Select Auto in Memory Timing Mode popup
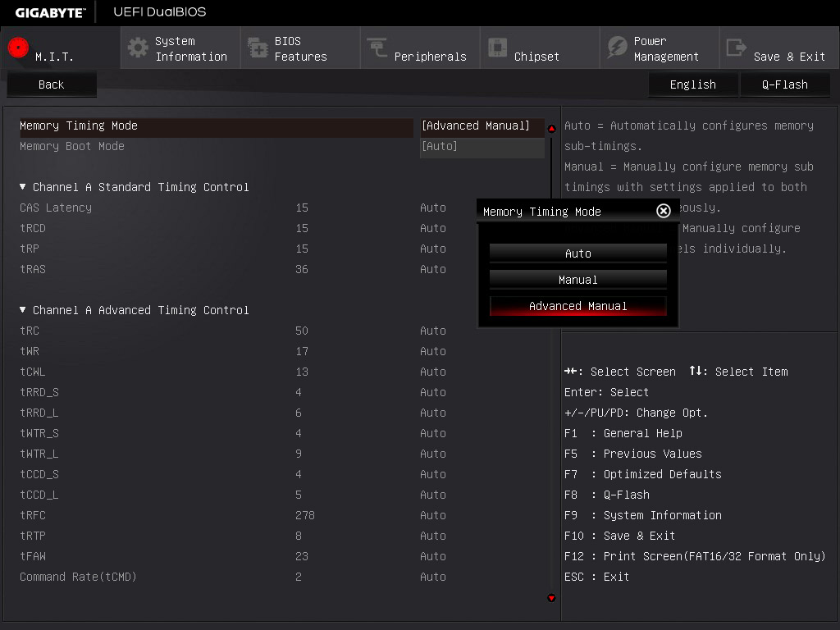 point(578,253)
